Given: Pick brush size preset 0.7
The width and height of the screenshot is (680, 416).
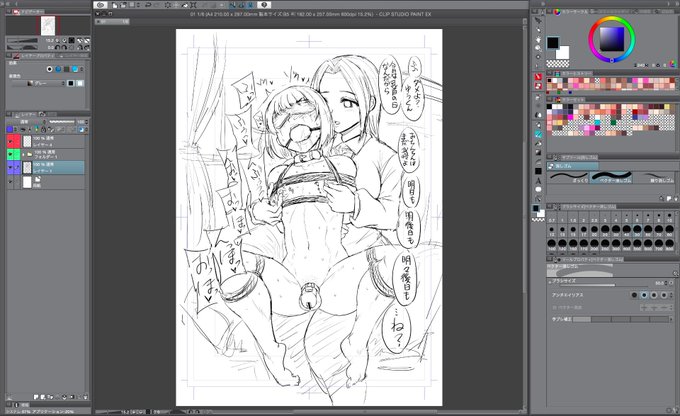Looking at the screenshot, I should click(552, 217).
